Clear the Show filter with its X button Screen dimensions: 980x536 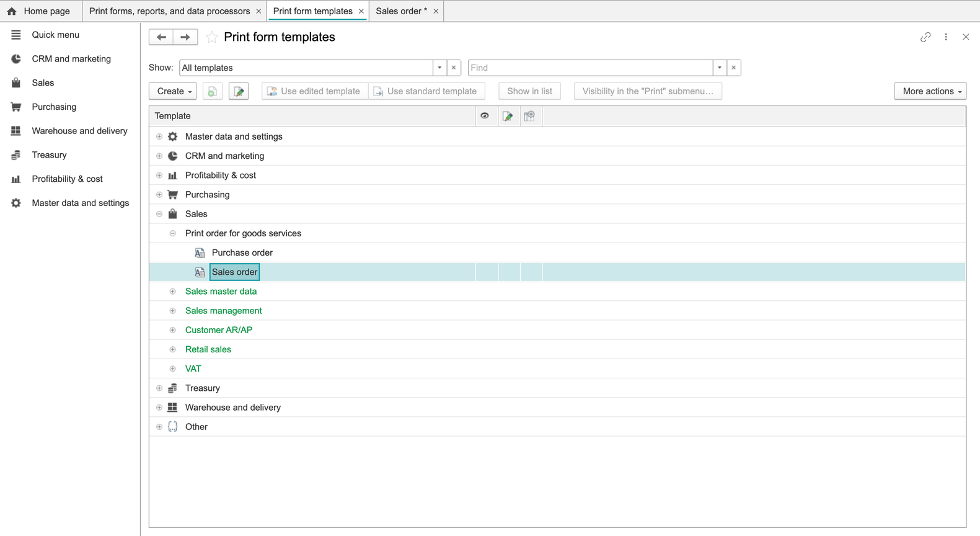[x=454, y=68]
